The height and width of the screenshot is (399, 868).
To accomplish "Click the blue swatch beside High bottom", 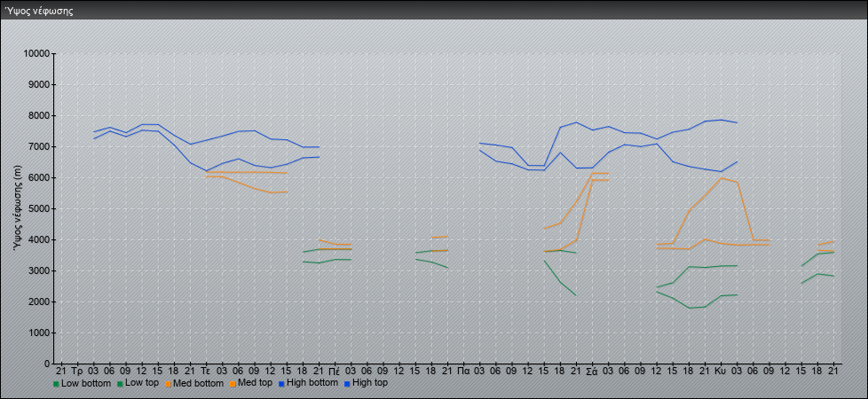I will [x=281, y=384].
